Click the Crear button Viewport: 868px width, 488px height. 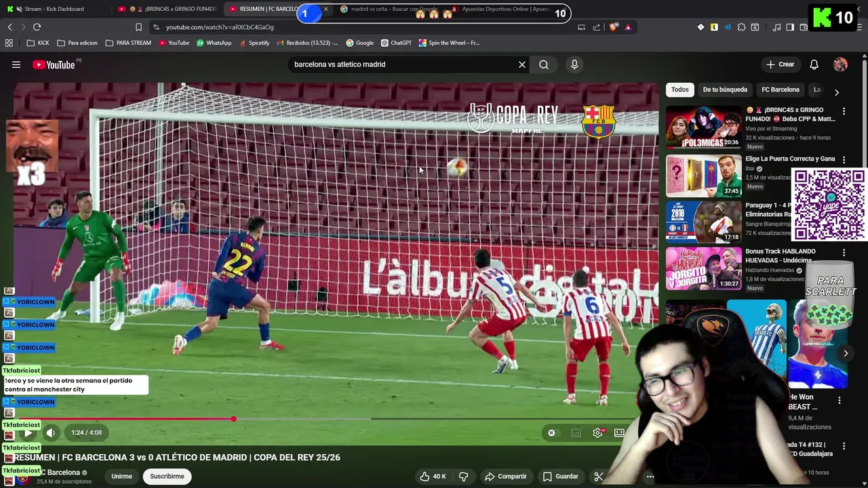(780, 64)
